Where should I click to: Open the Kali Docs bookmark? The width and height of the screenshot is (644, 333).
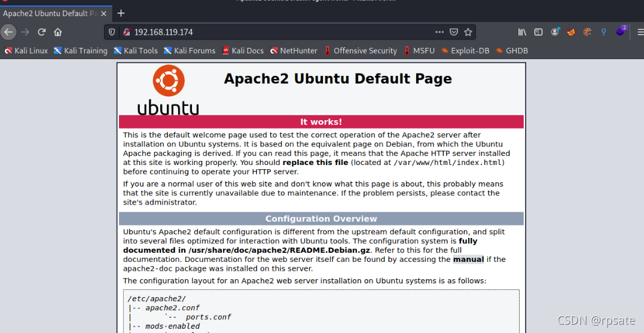click(x=243, y=51)
